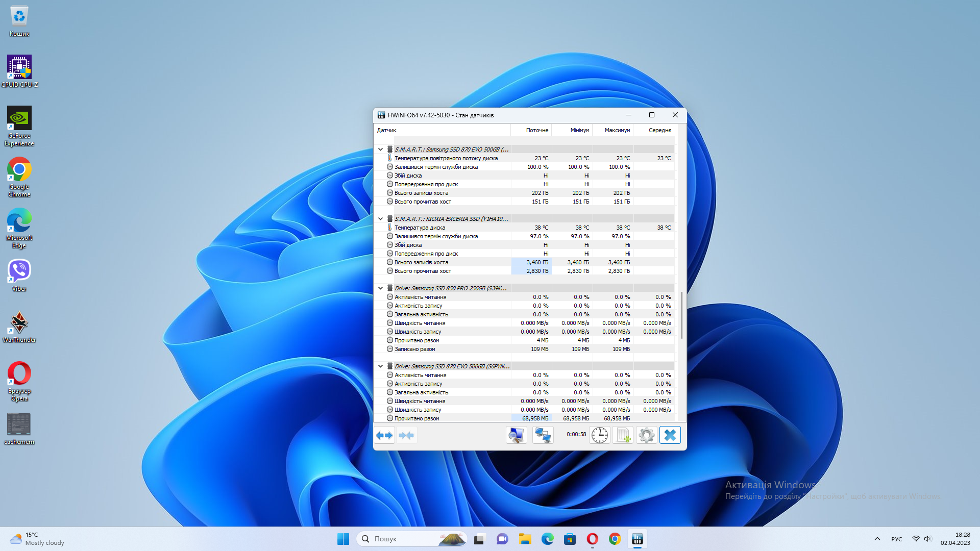Select 'Прочитано разом' 68,958 МБ row

tap(524, 418)
